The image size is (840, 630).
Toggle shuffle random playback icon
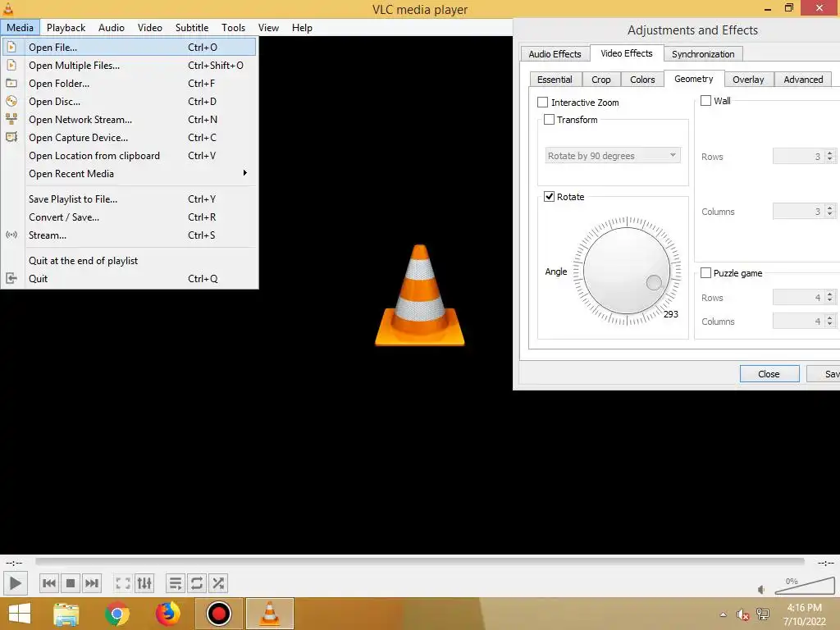pyautogui.click(x=218, y=583)
